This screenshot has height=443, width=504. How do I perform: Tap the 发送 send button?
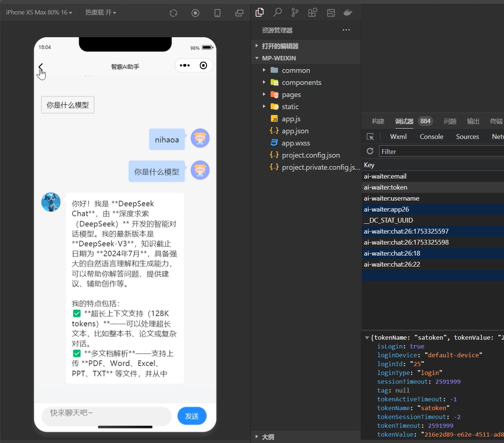(192, 416)
